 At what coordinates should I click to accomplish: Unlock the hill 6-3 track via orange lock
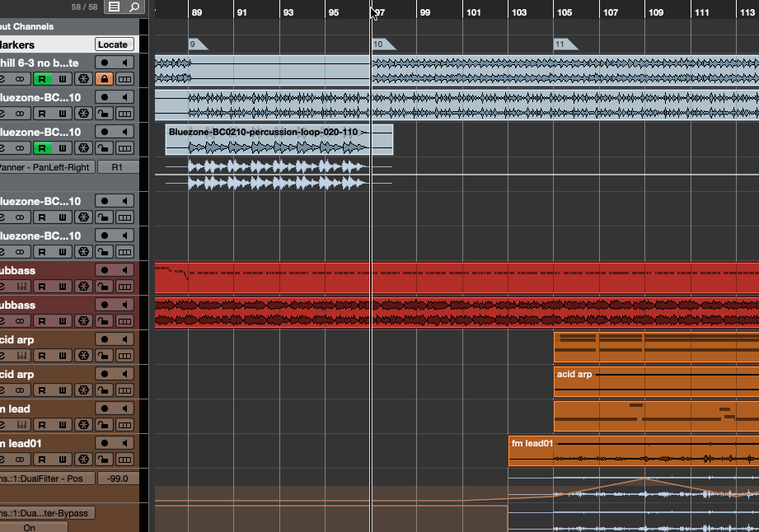105,79
